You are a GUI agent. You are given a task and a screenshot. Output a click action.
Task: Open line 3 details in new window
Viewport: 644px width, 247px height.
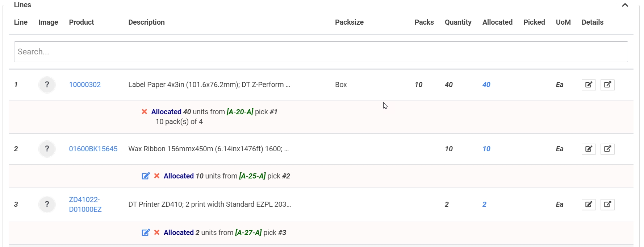point(607,205)
